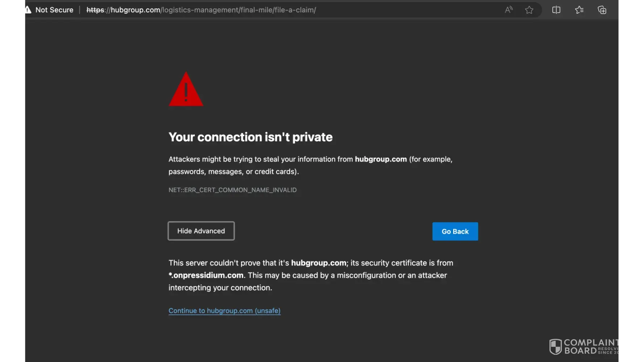Click bold hubgroup.com in the Attackers sentence
Image resolution: width=644 pixels, height=362 pixels.
381,159
